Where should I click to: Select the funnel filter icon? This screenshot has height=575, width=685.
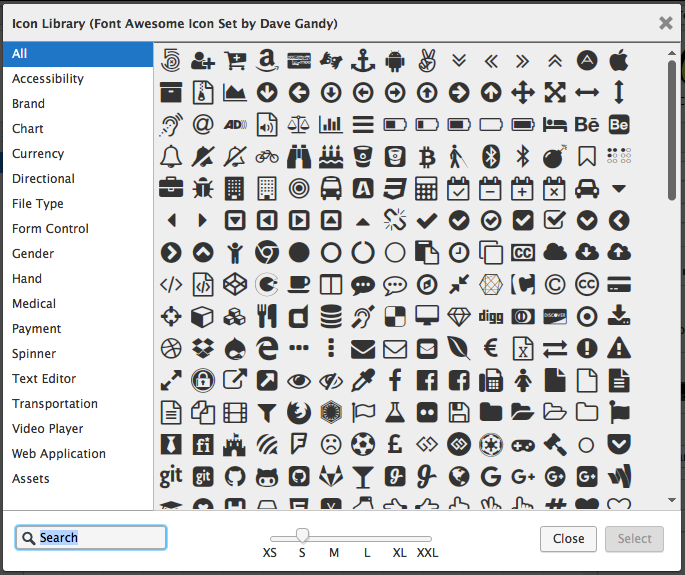click(x=267, y=412)
